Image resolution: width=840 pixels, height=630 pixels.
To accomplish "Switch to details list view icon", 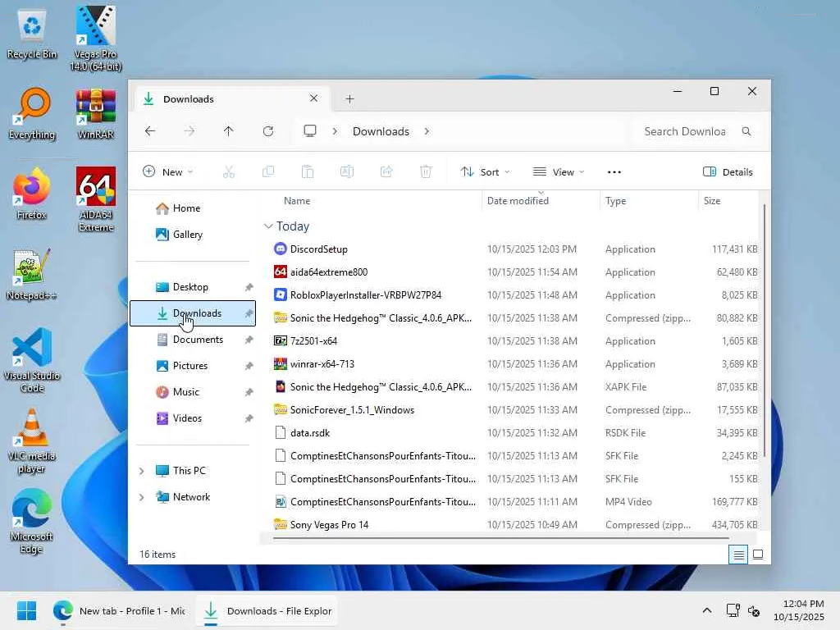I will (x=738, y=555).
